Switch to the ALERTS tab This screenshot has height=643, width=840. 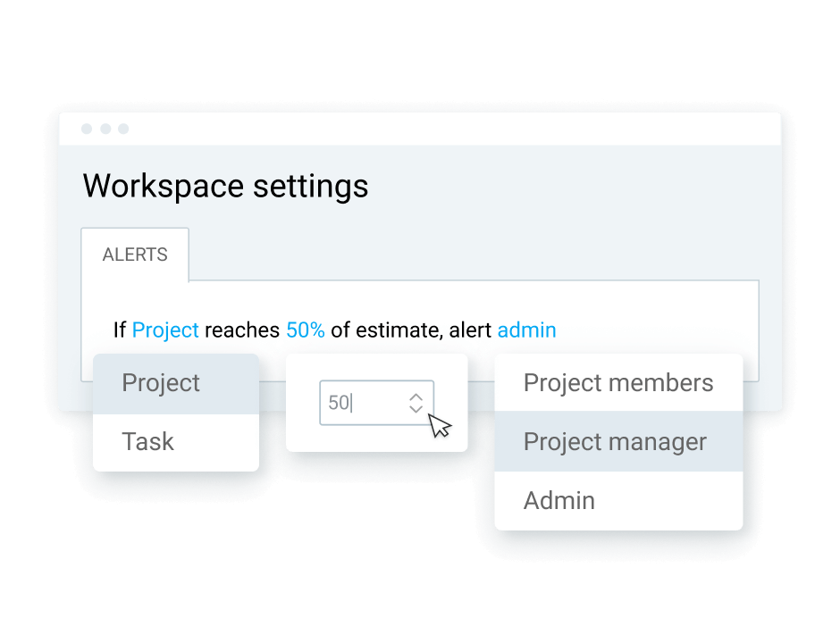coord(135,255)
